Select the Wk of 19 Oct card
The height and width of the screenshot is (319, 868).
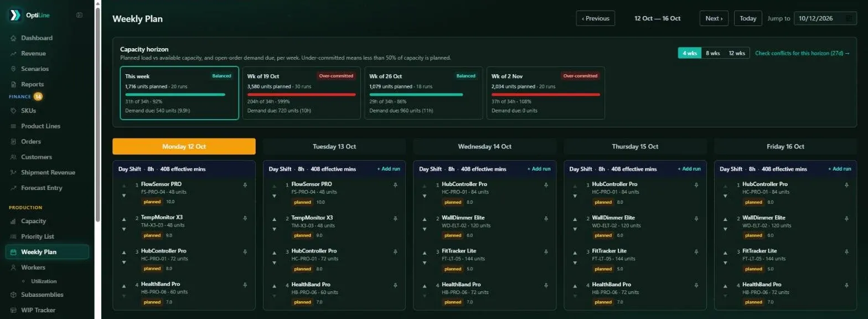click(302, 93)
